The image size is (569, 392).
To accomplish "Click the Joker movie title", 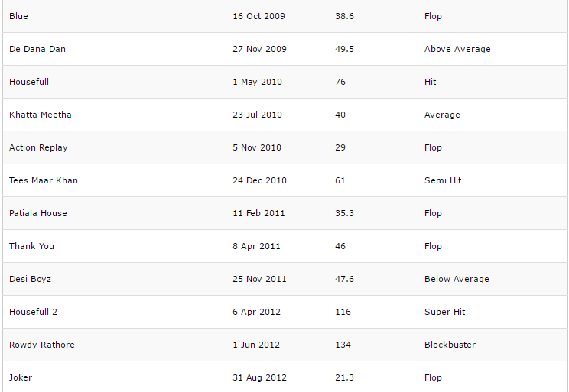I will click(21, 377).
